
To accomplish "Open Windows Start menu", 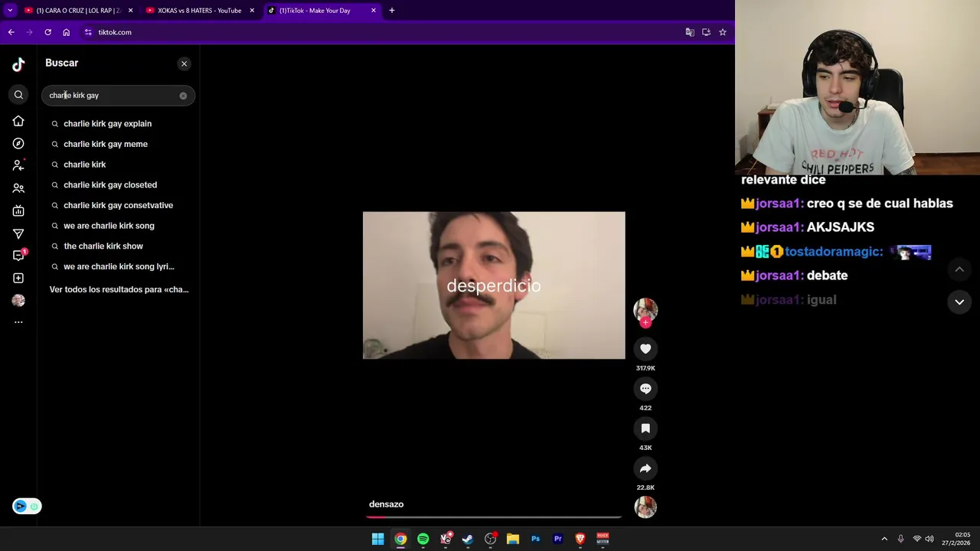I will click(x=377, y=539).
